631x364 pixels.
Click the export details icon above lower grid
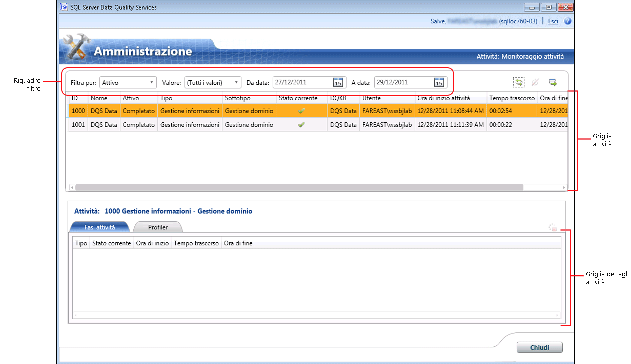552,228
